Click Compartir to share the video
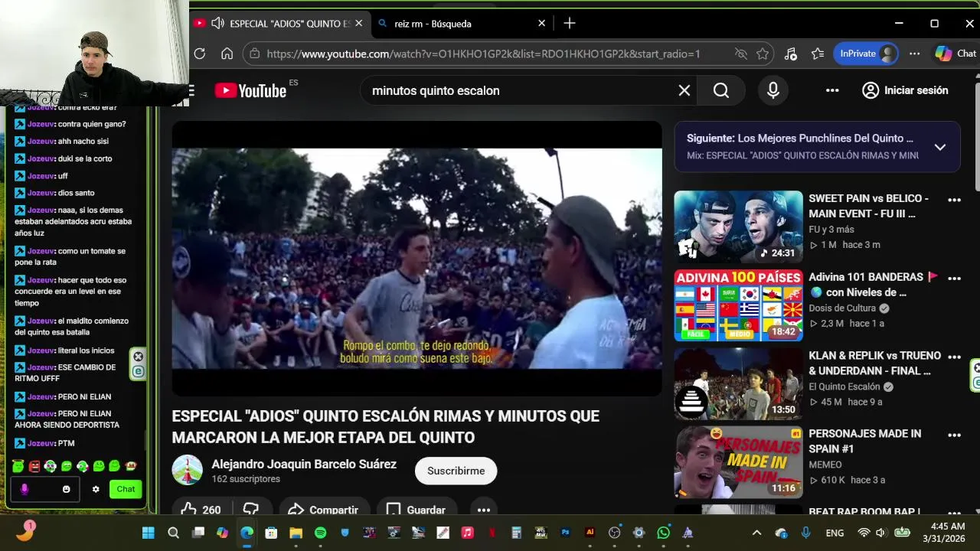Image resolution: width=980 pixels, height=551 pixels. [324, 510]
